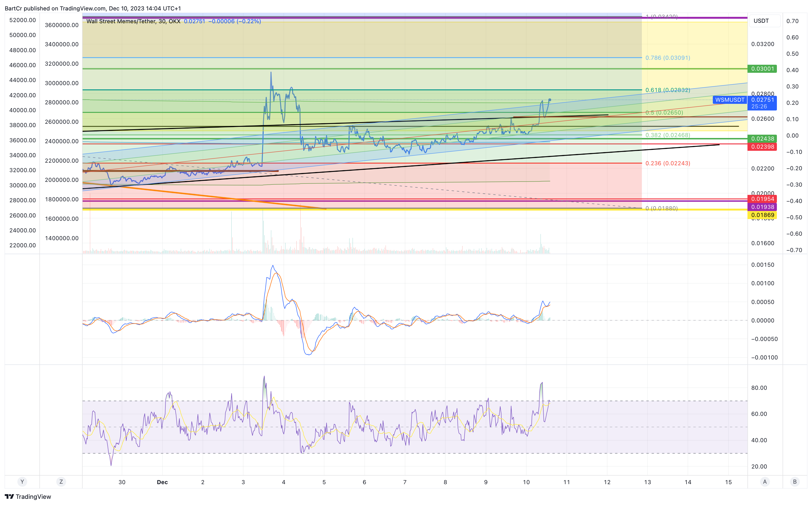Click the 25:26 bar countdown timer
This screenshot has width=812, height=505.
point(759,106)
